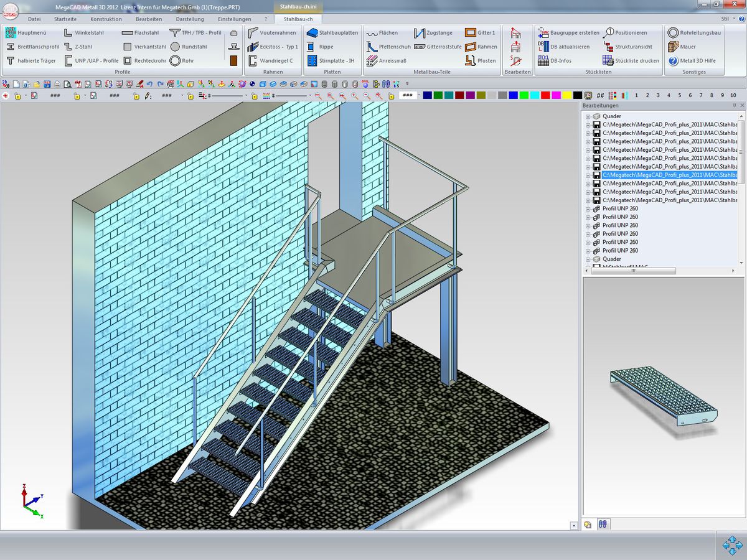Toggle the lock beside the pen attribute
747x560 pixels.
click(x=136, y=96)
